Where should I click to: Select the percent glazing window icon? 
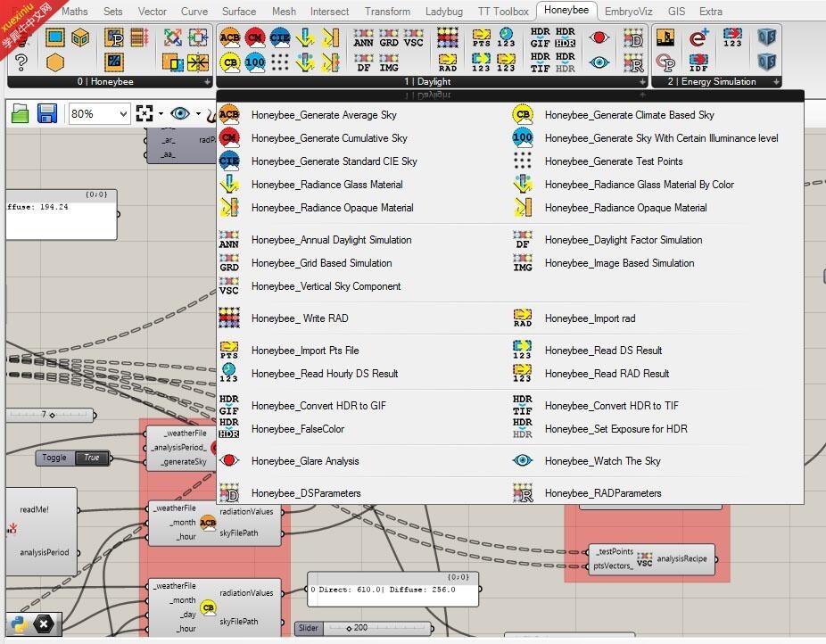pos(114,62)
